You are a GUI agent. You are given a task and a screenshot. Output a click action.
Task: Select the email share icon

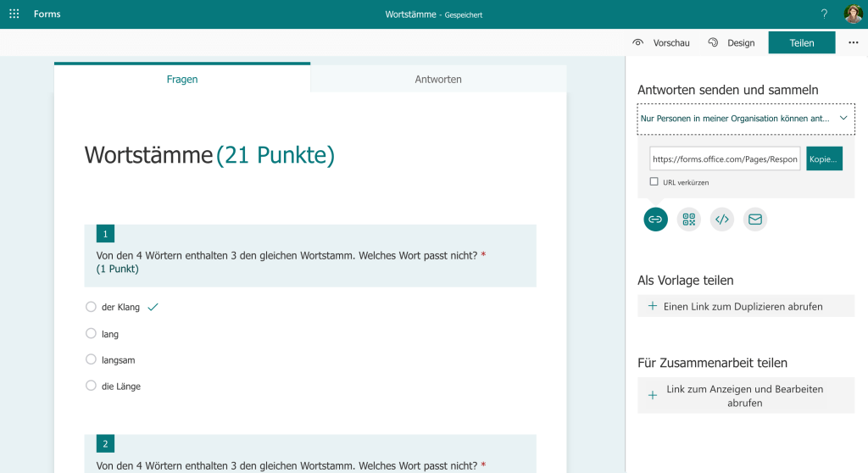click(x=754, y=220)
